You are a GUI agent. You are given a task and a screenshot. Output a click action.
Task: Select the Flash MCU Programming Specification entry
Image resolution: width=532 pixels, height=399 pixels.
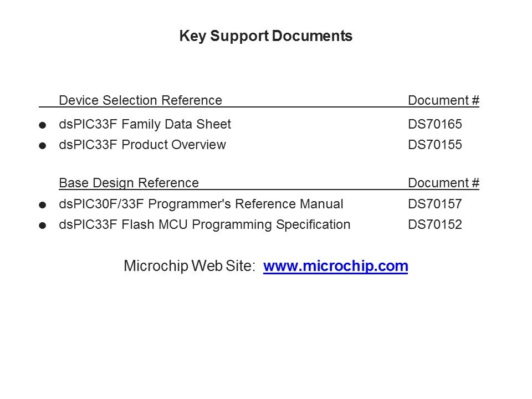point(204,225)
